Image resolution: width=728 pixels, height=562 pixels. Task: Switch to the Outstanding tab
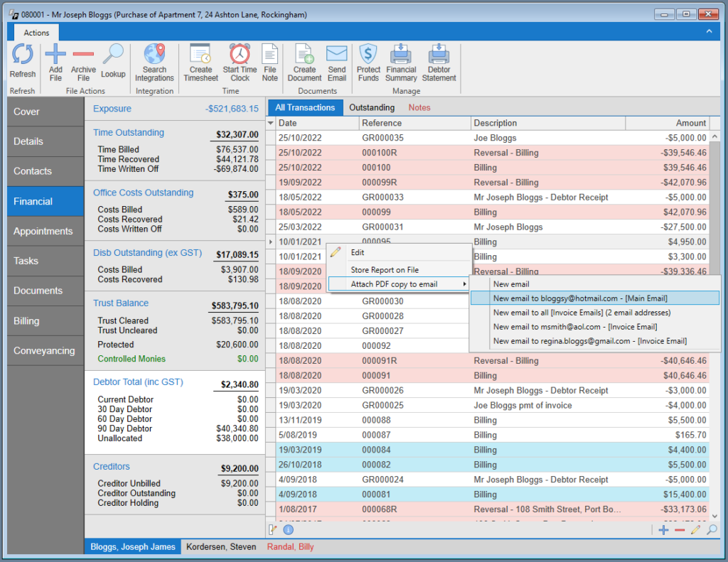tap(372, 108)
